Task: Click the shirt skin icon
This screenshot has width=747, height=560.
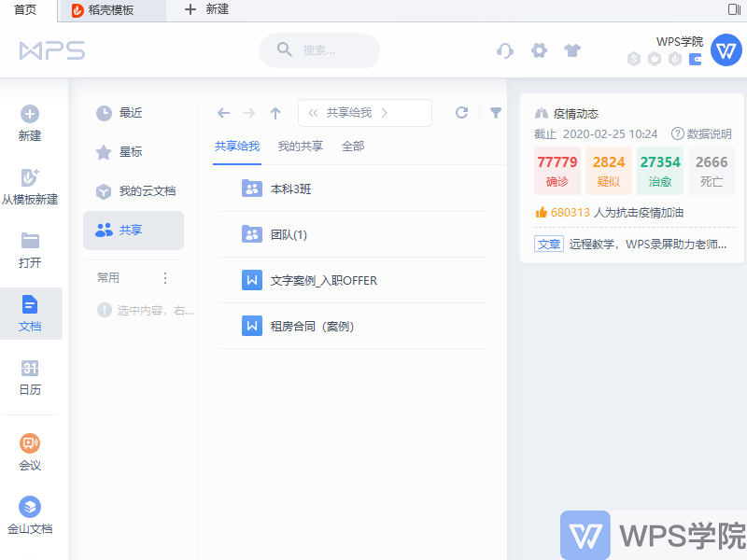Action: tap(572, 50)
